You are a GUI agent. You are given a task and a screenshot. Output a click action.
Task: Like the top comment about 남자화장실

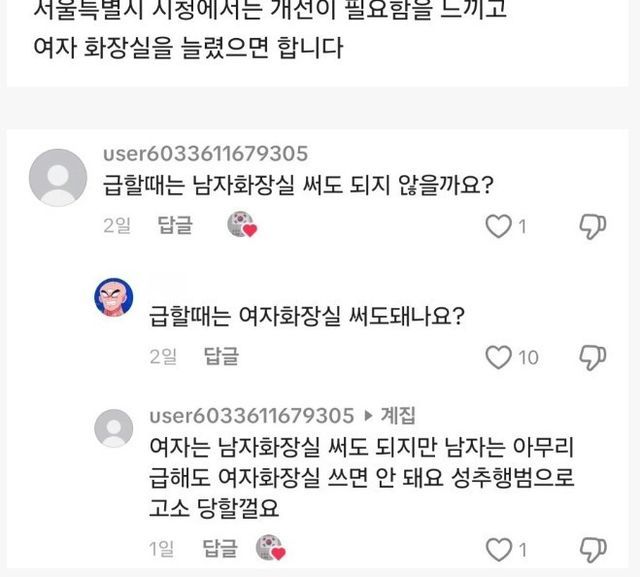pyautogui.click(x=497, y=227)
